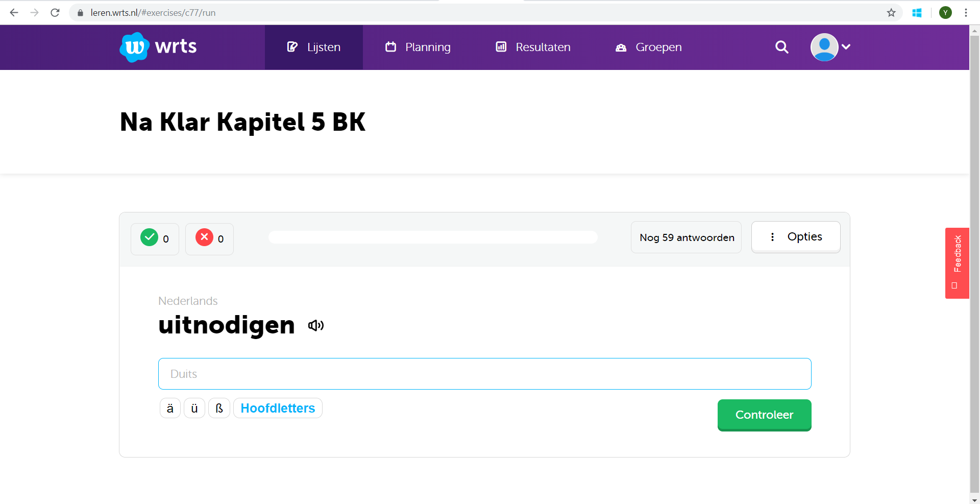Click the Windows extension icon in toolbar
This screenshot has height=504, width=980.
[x=917, y=13]
